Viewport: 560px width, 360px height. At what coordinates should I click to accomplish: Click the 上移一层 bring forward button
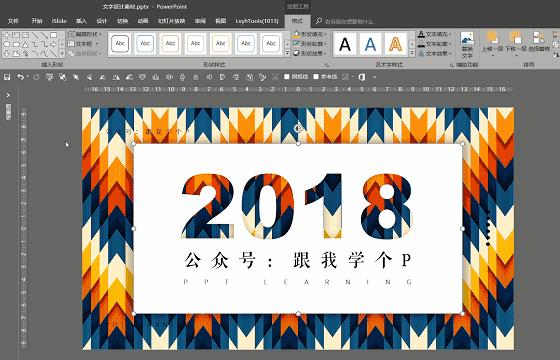point(492,43)
